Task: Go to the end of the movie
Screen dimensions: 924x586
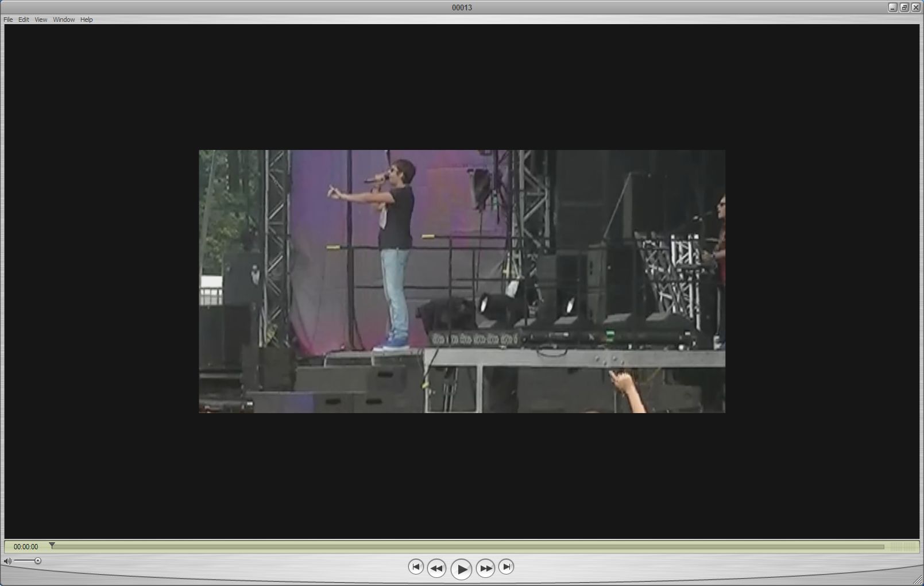Action: click(x=506, y=566)
